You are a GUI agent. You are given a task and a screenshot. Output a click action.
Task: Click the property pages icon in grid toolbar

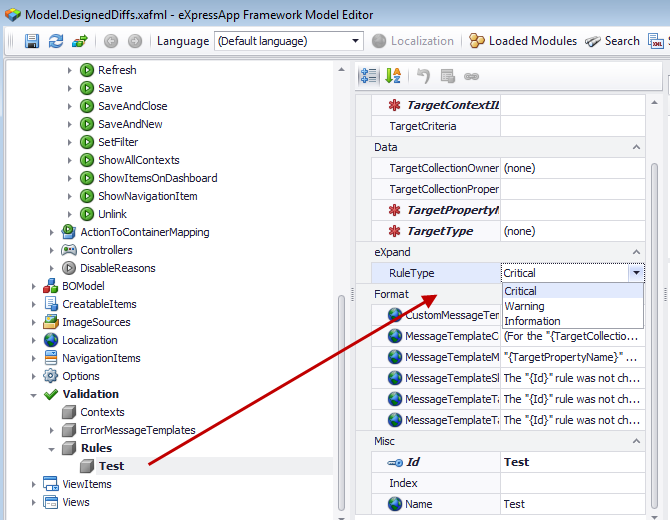(x=447, y=76)
